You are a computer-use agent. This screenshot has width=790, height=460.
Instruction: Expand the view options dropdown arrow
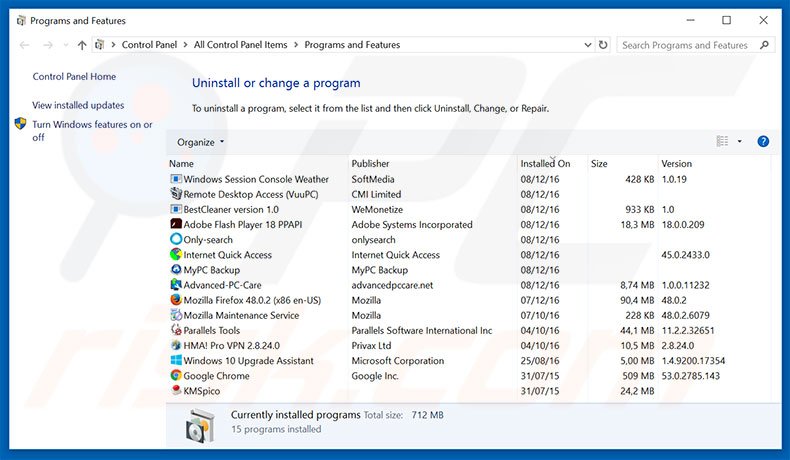(x=740, y=142)
